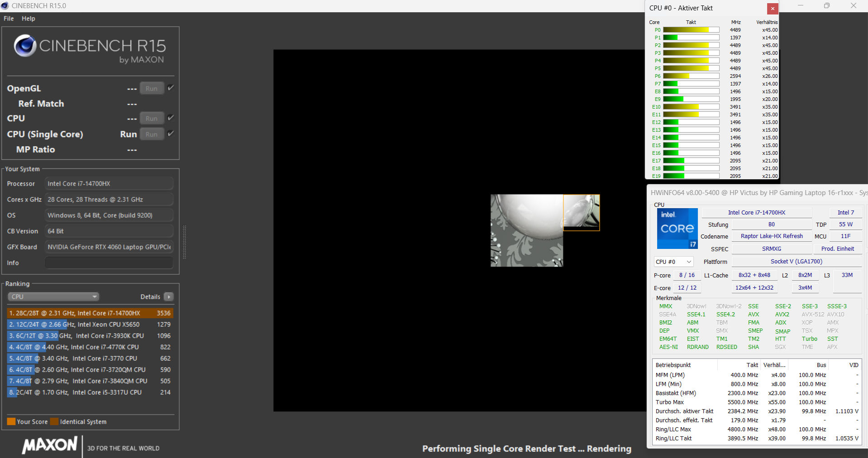Click the Cinebench logo sphere icon
This screenshot has width=868, height=458.
(25, 46)
